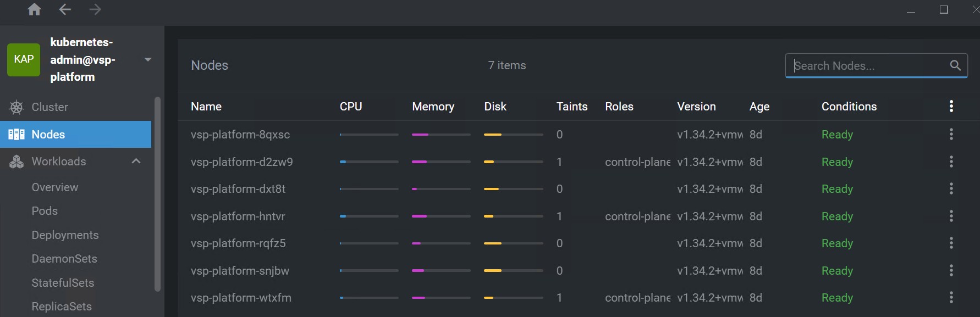
Task: Go to the home screen icon
Action: pos(34,9)
